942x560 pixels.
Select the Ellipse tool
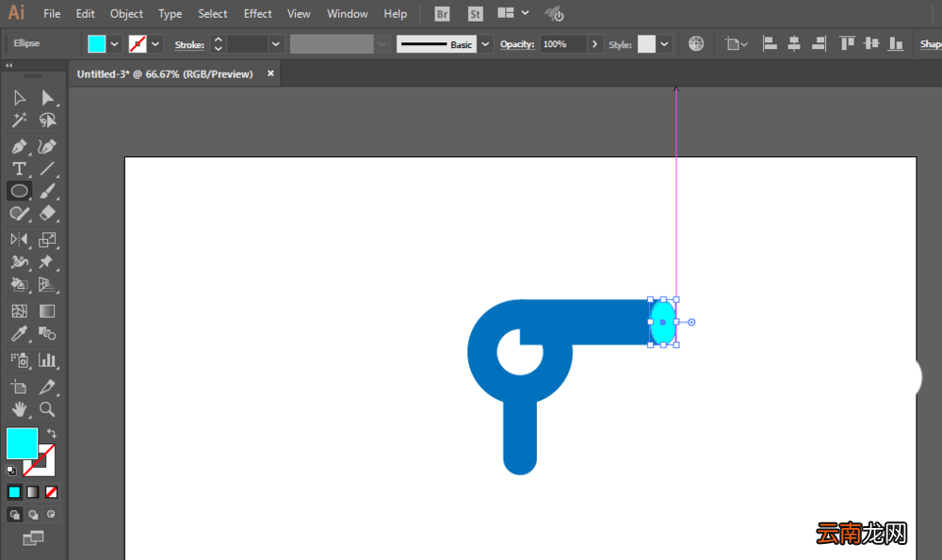19,191
